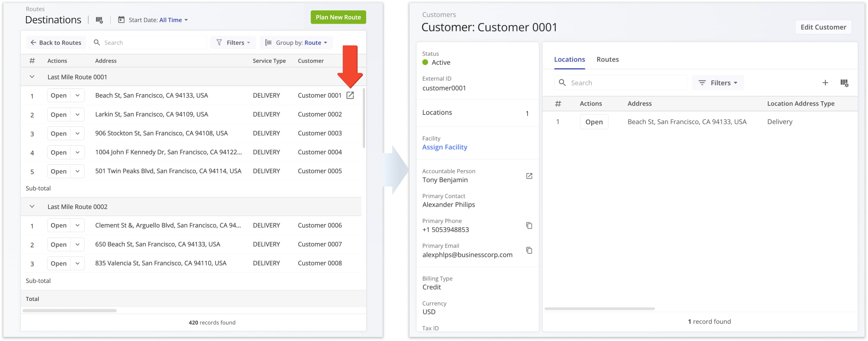This screenshot has height=341, width=868.
Task: Open column settings icon in Locations panel
Action: [844, 83]
